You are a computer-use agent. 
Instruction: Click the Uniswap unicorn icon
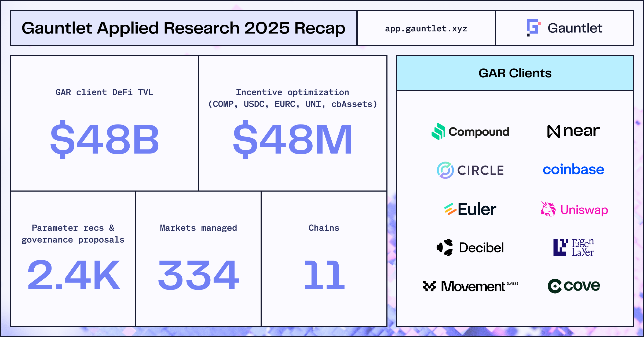(548, 209)
